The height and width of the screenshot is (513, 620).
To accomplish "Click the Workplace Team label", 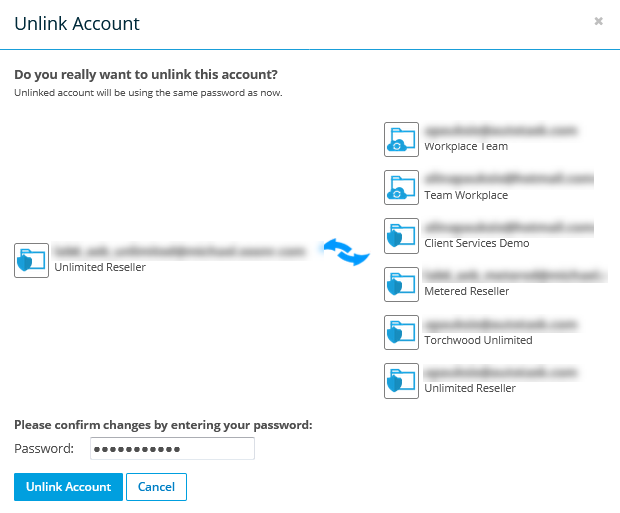I will point(466,146).
